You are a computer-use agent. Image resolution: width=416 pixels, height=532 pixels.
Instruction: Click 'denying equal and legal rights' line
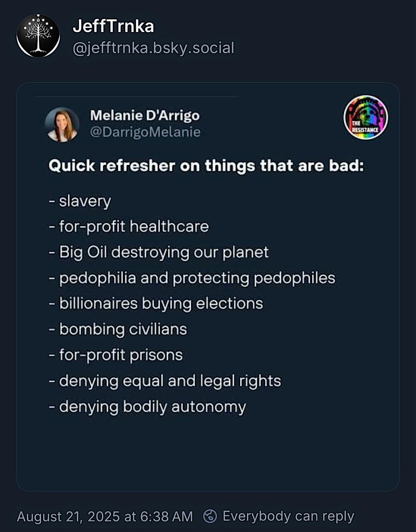(x=165, y=381)
